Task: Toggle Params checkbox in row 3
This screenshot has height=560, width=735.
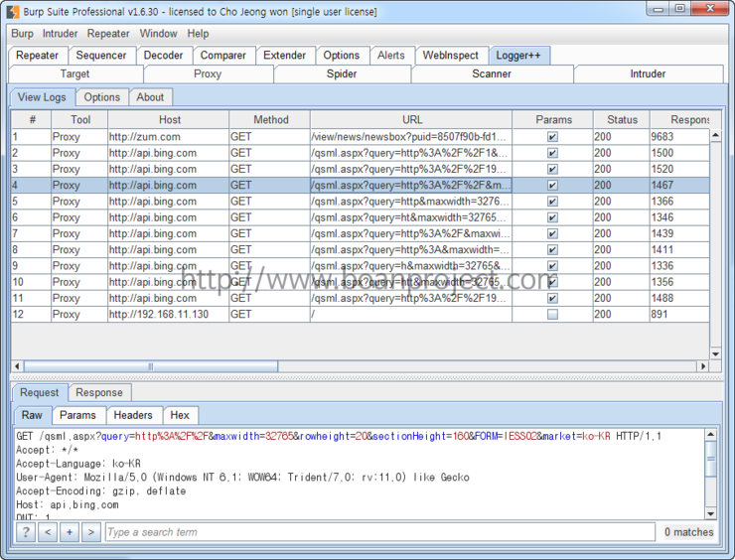Action: (552, 169)
